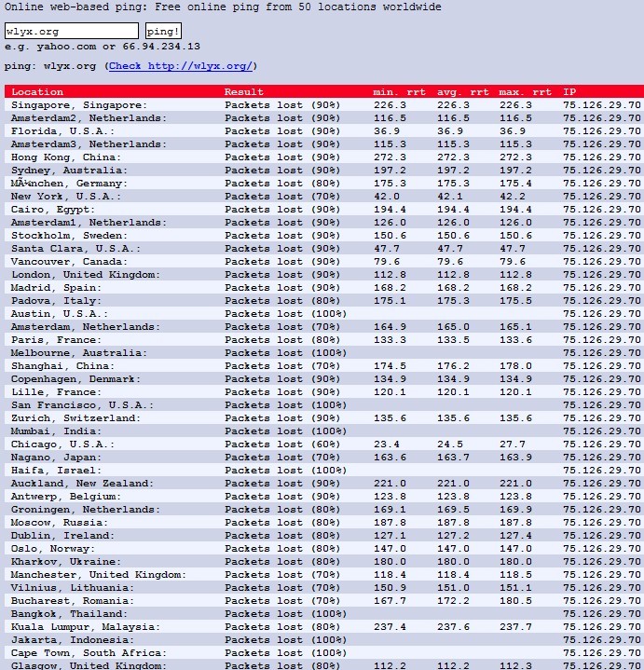This screenshot has height=670, width=644.
Task: Click the Groningen, Netherlands location text
Action: pos(86,510)
